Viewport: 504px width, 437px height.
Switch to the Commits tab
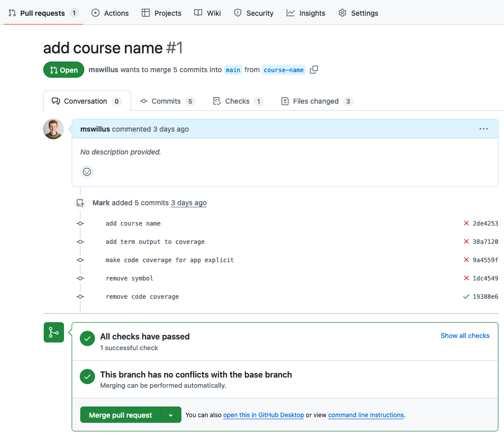(167, 101)
